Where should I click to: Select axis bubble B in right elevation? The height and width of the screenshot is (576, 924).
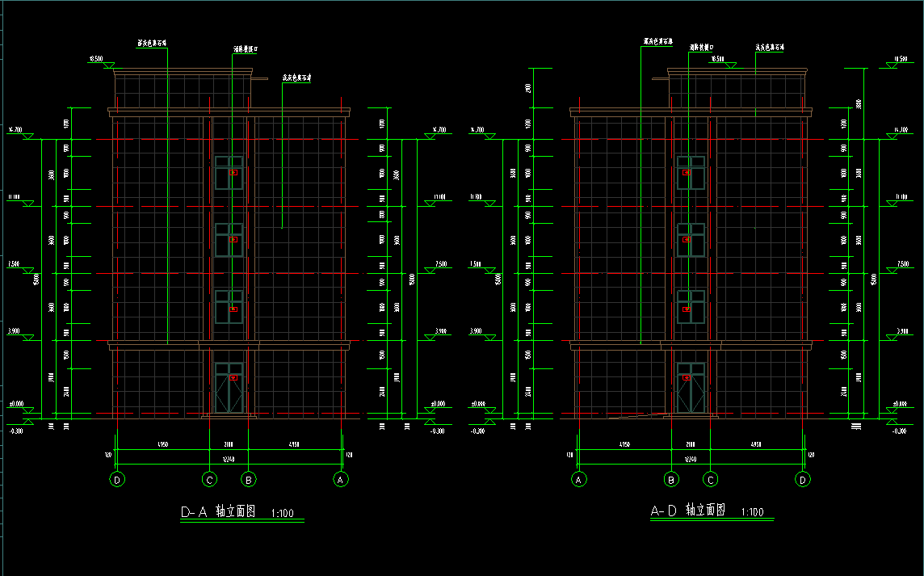point(671,480)
